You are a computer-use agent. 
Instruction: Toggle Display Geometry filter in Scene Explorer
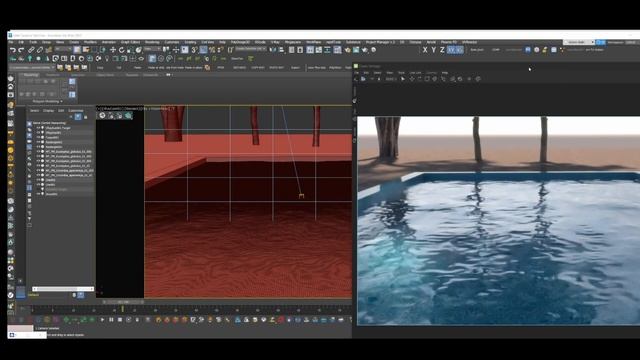(x=29, y=124)
